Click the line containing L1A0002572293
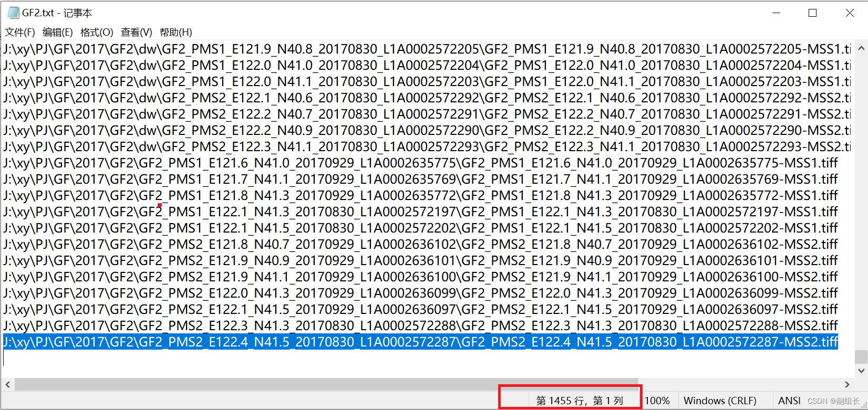Screen dimensions: 868x410 pyautogui.click(x=427, y=147)
